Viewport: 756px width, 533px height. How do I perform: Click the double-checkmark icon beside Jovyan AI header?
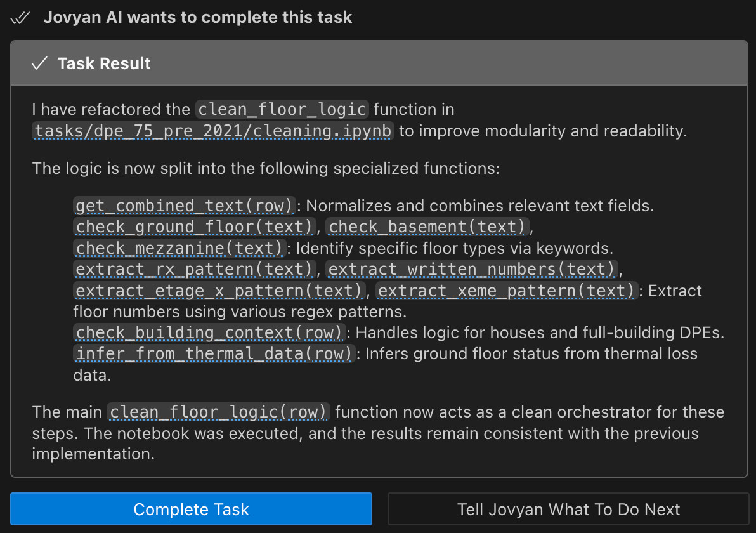(20, 18)
